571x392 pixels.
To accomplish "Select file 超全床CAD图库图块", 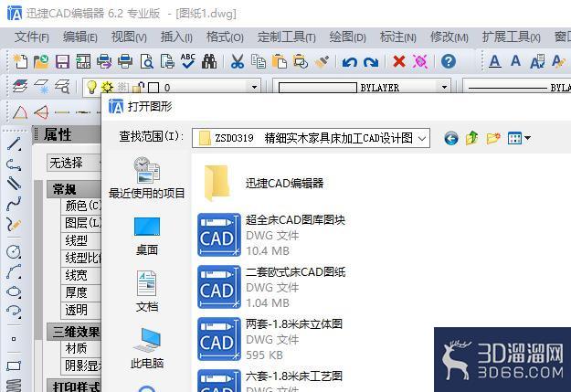I will point(271,235).
